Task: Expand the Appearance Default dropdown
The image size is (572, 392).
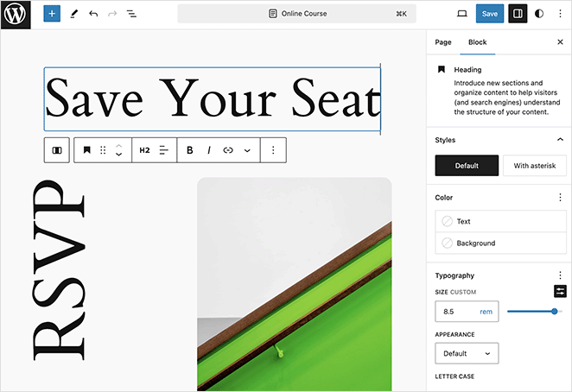Action: click(467, 353)
